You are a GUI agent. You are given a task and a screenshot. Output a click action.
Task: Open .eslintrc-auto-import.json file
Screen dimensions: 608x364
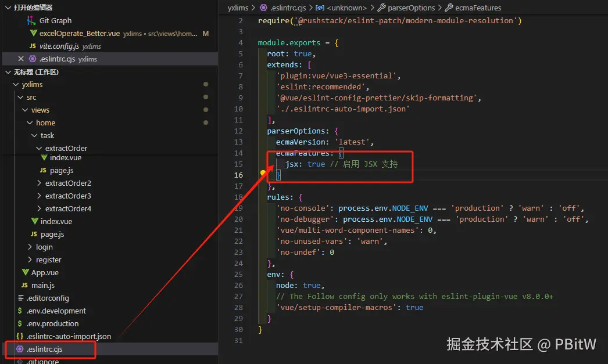click(69, 337)
